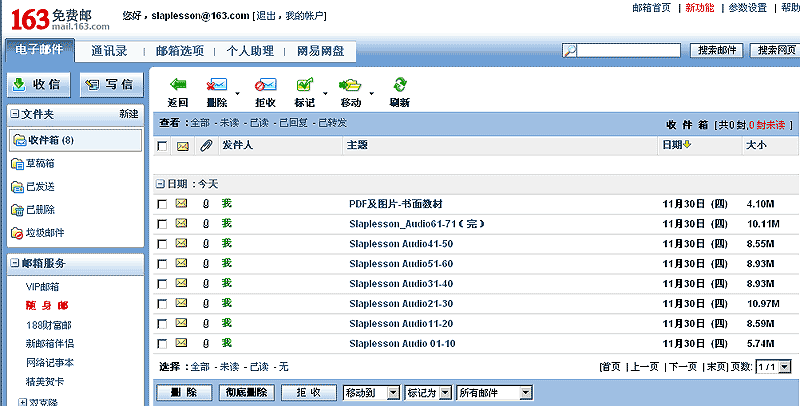Click the 拒收 reject mail toolbar icon
Viewport: 800px width, 406px height.
coord(266,86)
